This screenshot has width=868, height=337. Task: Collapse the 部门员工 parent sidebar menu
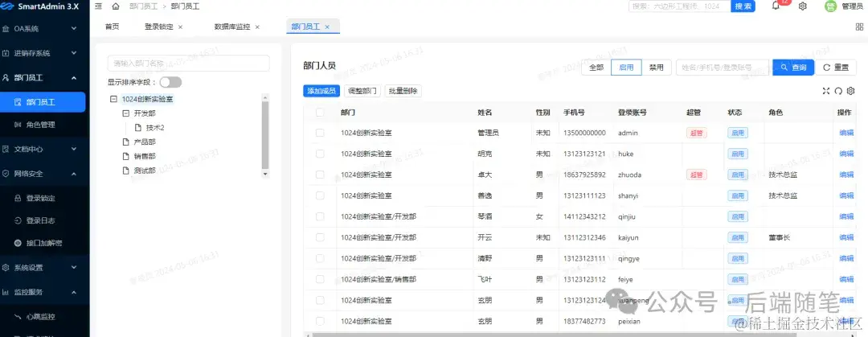pyautogui.click(x=43, y=77)
